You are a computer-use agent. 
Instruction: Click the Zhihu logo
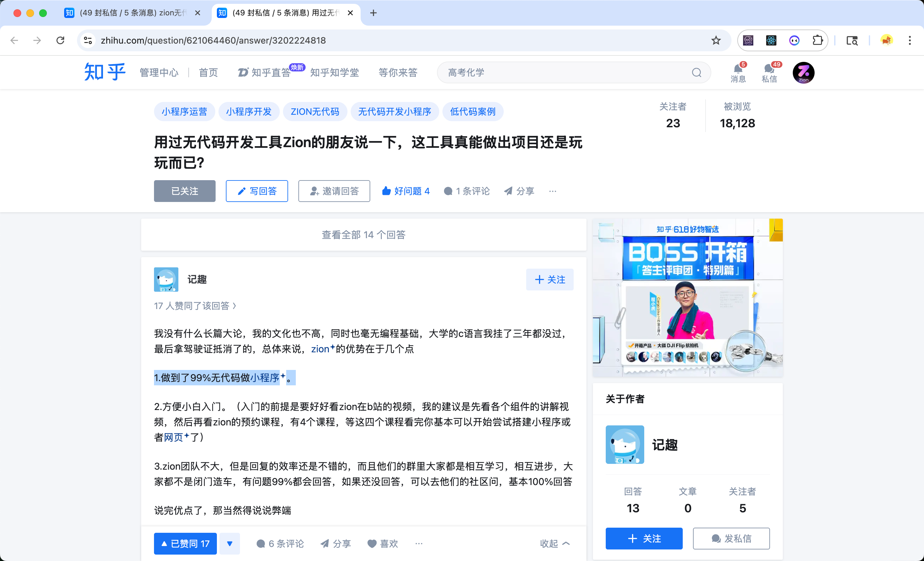tap(105, 72)
